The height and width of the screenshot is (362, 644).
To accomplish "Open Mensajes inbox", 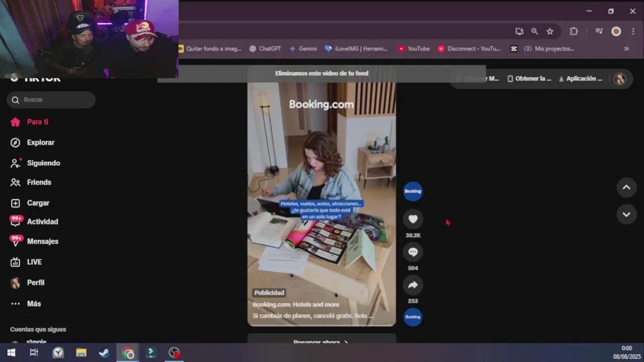I will (34, 241).
